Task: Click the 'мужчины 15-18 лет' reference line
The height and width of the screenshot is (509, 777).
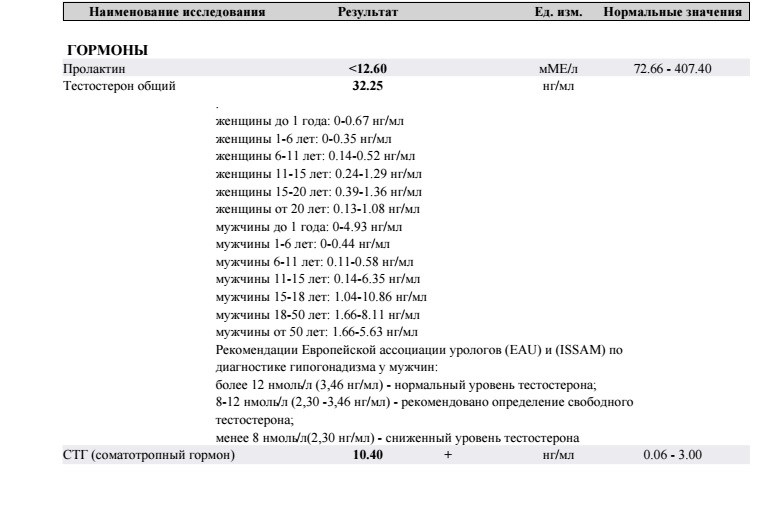Action: 322,296
